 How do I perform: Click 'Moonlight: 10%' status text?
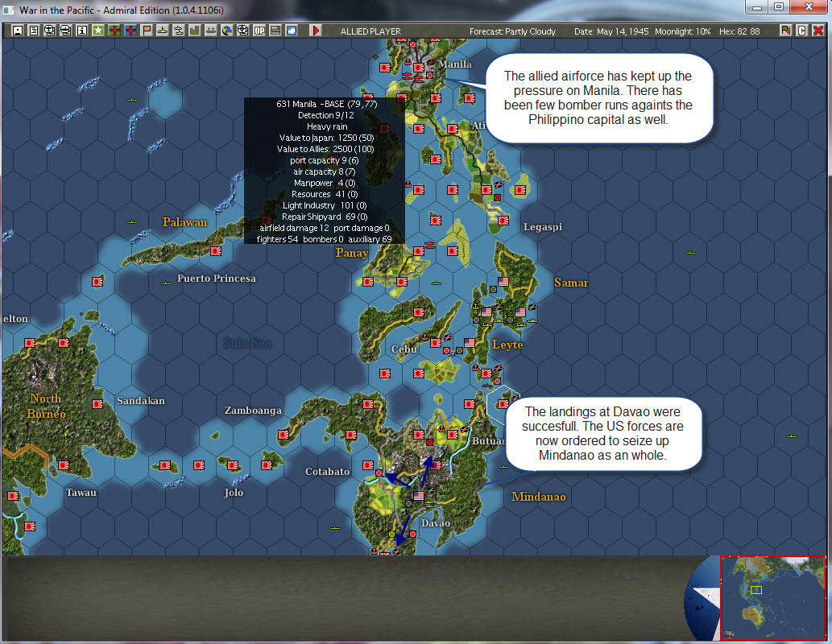pyautogui.click(x=682, y=31)
